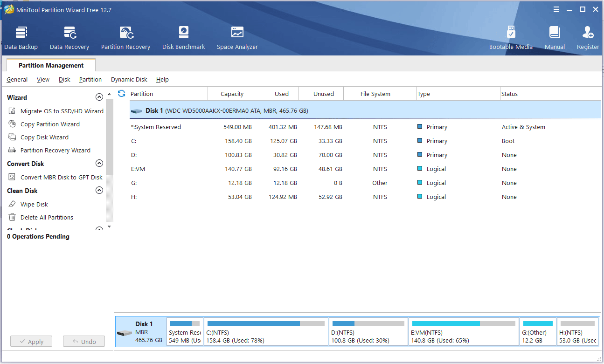This screenshot has width=604, height=364.
Task: Click the Logical type swatch in E:VM row
Action: click(x=420, y=168)
